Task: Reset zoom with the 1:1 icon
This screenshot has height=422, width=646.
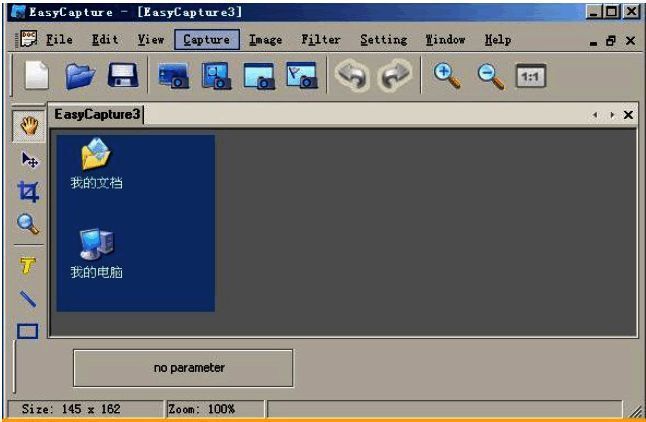Action: (531, 77)
